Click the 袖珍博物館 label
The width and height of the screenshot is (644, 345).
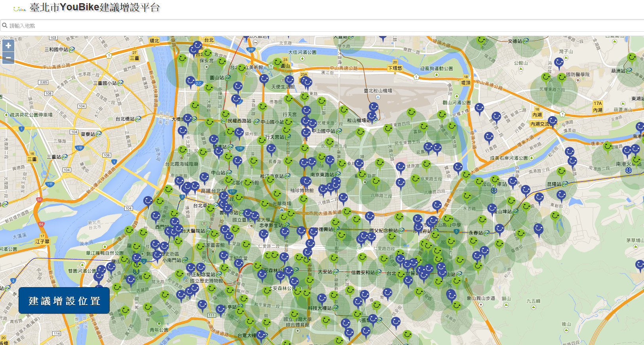point(302,191)
